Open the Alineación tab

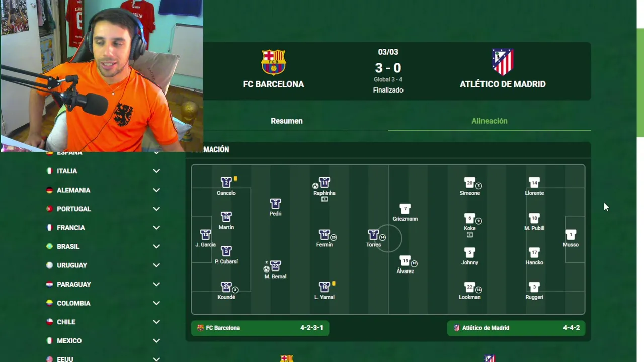click(490, 121)
